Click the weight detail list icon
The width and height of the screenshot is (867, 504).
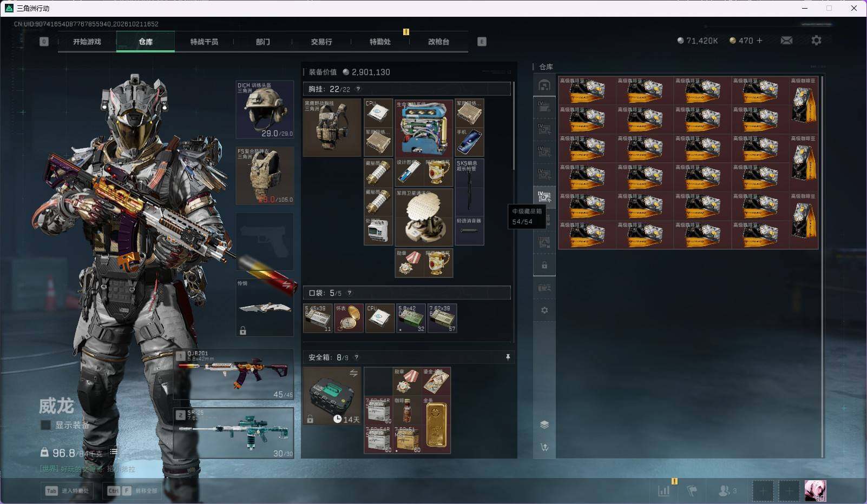click(114, 452)
